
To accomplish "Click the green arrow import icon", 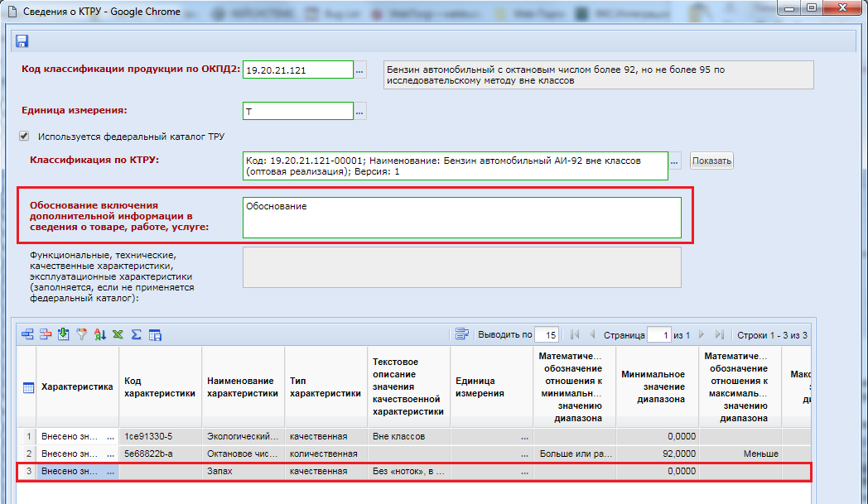I will tap(63, 334).
